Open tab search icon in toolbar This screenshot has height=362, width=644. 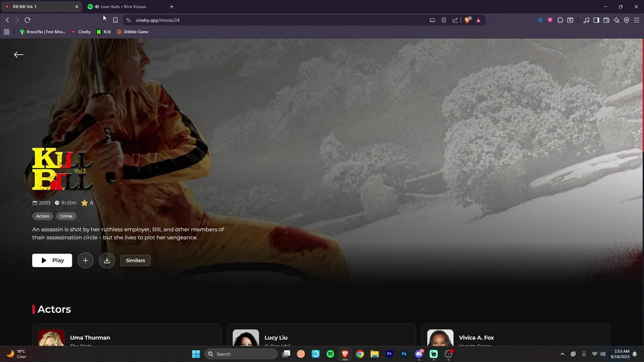570,20
